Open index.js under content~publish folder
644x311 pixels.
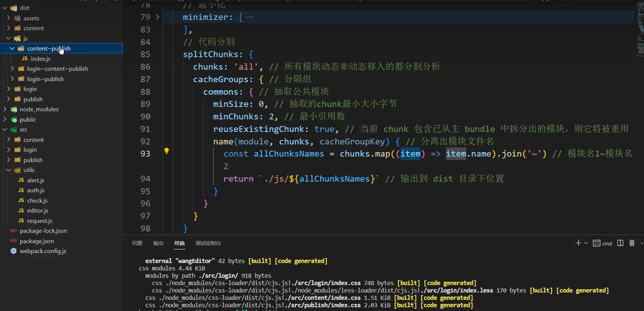click(40, 58)
